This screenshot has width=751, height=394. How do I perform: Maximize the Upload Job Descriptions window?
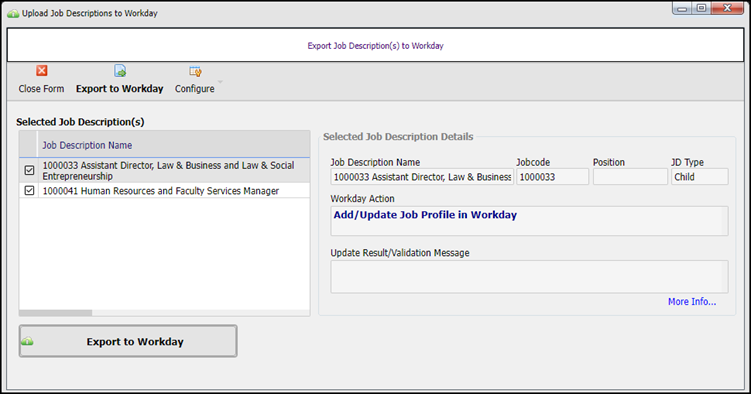pyautogui.click(x=701, y=8)
